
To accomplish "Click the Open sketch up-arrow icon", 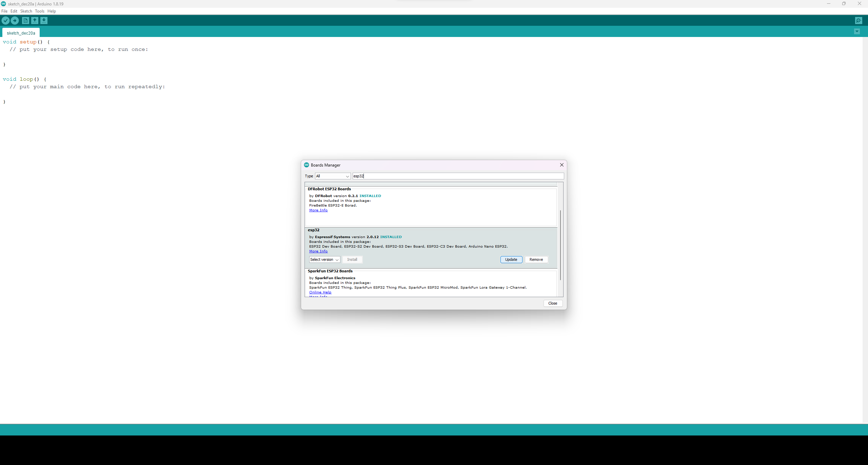I will point(35,21).
